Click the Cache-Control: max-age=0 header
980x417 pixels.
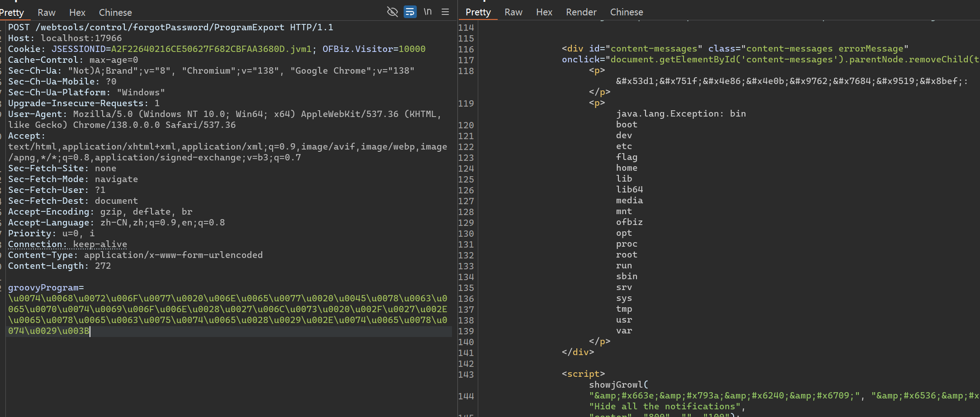click(73, 60)
